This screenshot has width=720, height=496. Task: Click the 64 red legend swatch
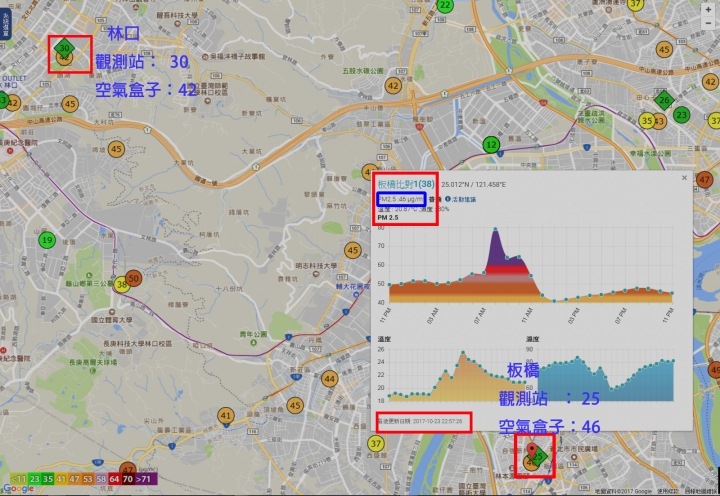tap(114, 479)
